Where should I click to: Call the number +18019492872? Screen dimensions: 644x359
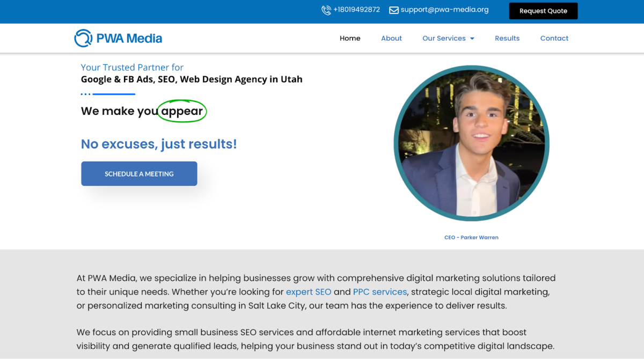point(356,10)
